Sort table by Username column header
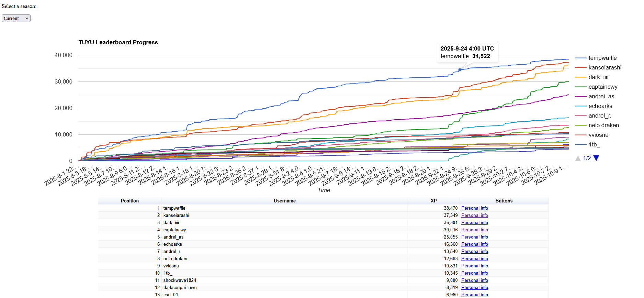 click(285, 201)
